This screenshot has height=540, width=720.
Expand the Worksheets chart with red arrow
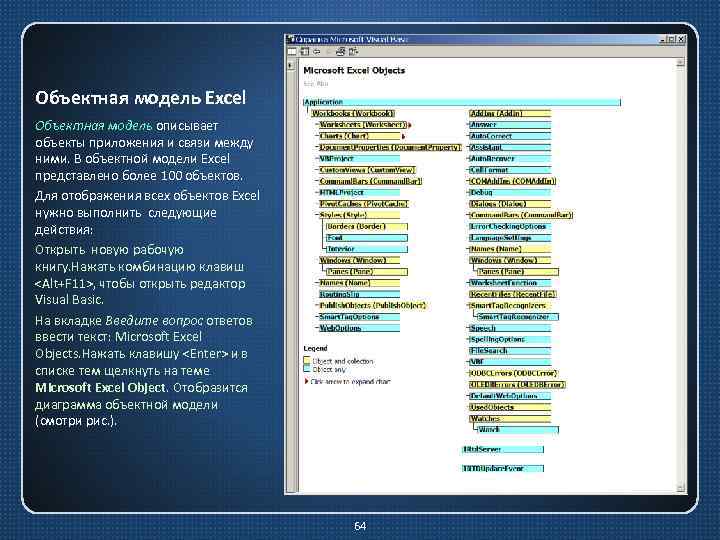click(x=409, y=124)
